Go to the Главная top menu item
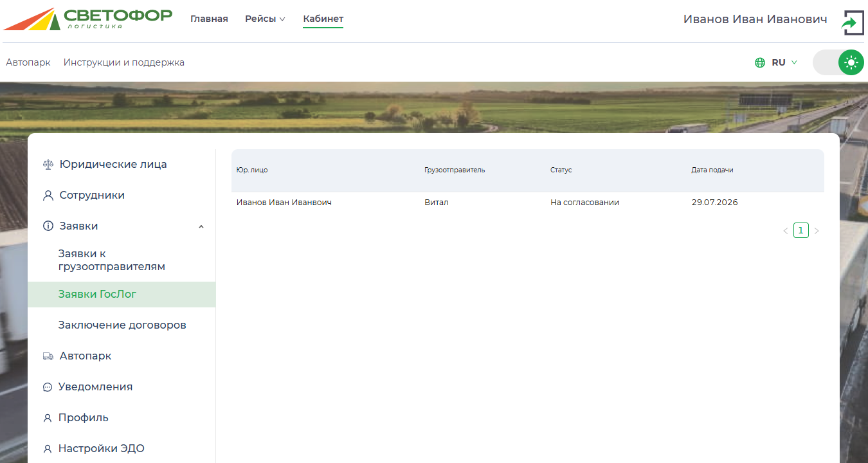 (209, 19)
